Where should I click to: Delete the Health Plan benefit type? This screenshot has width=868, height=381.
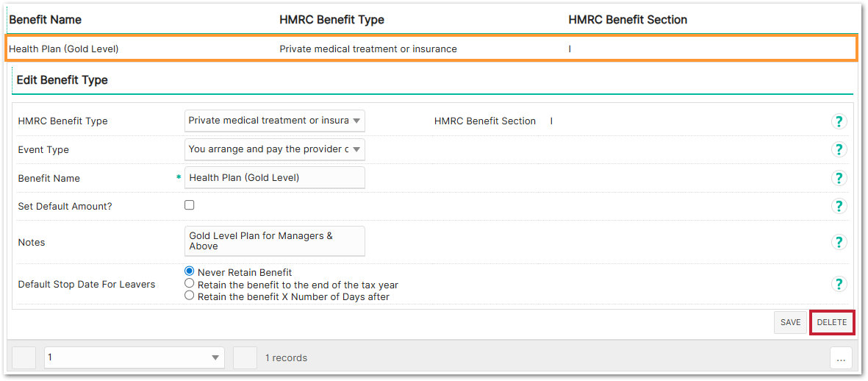click(832, 322)
